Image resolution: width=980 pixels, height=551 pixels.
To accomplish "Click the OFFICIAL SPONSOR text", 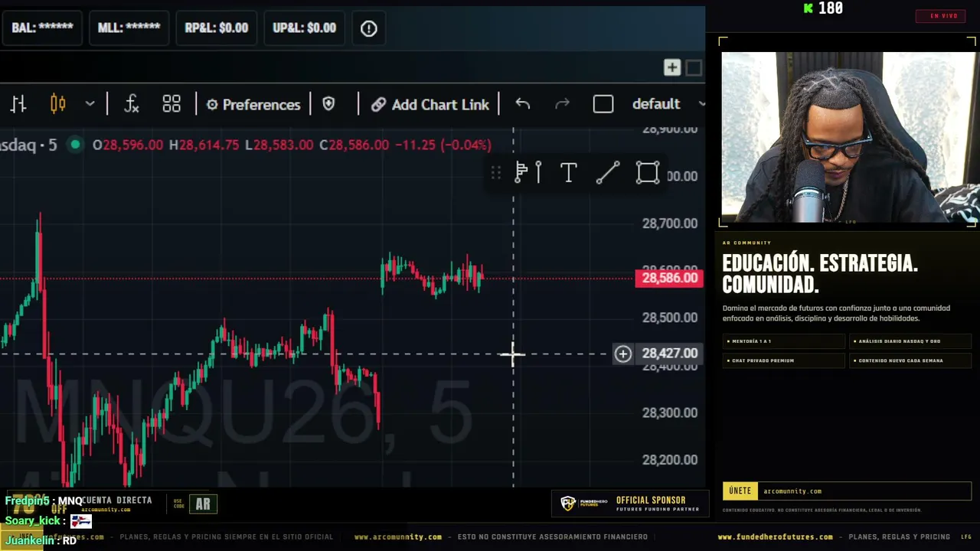I will tap(651, 500).
